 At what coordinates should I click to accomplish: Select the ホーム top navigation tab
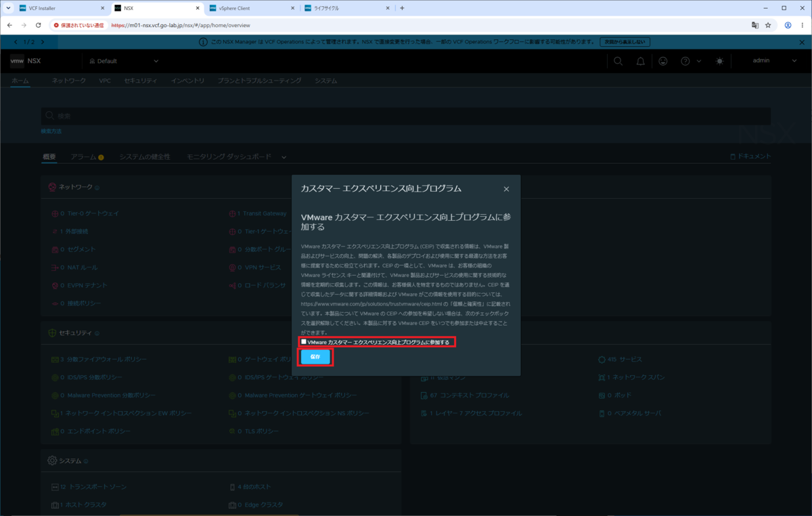20,81
